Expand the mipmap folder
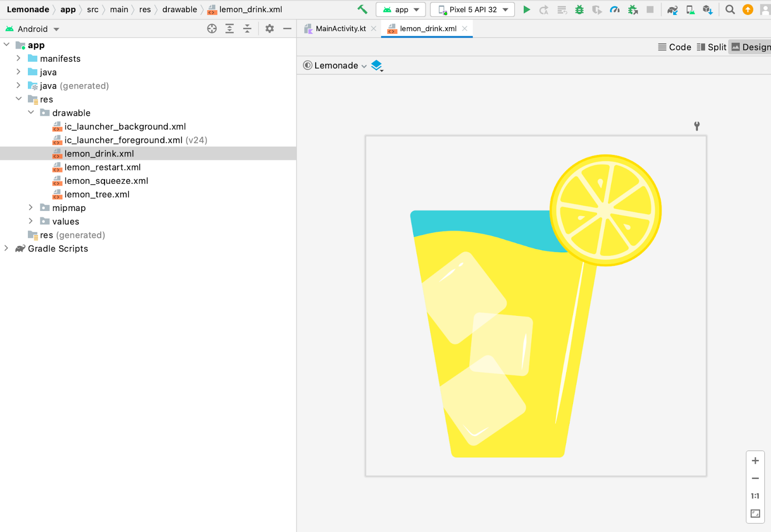This screenshot has width=771, height=532. (31, 208)
